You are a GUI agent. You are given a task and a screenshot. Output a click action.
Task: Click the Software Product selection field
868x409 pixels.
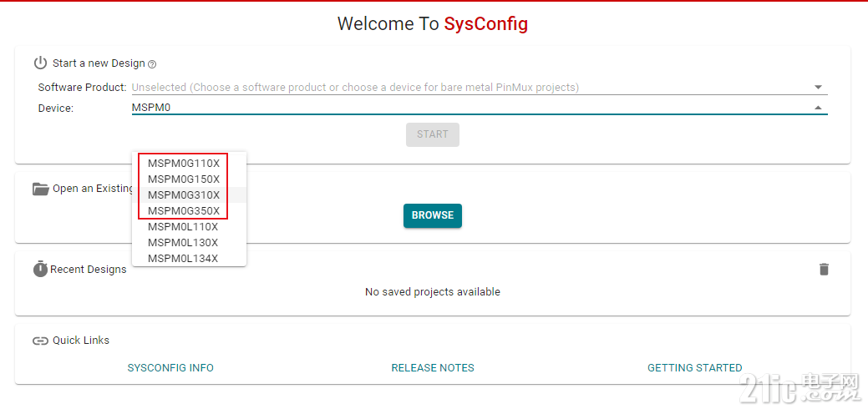click(x=480, y=88)
